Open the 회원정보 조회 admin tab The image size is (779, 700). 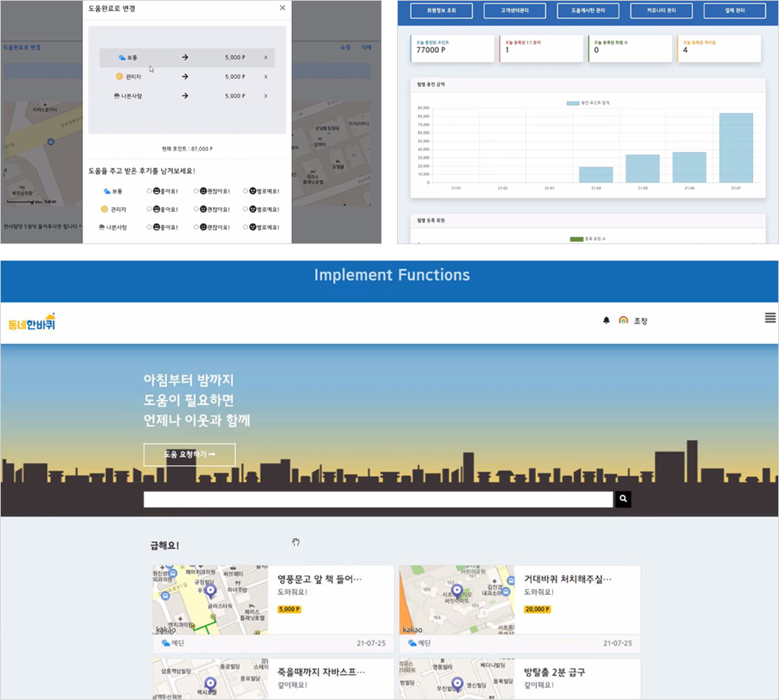441,11
